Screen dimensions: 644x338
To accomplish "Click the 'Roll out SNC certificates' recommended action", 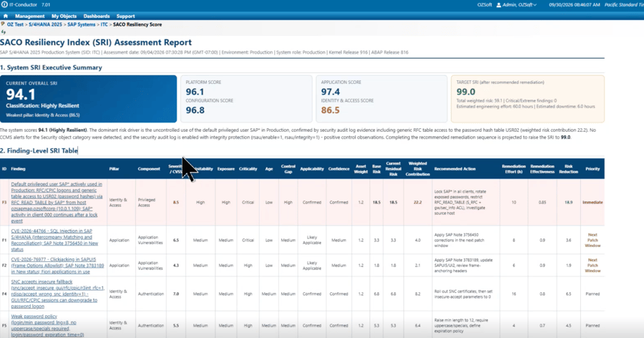I will 463,294.
